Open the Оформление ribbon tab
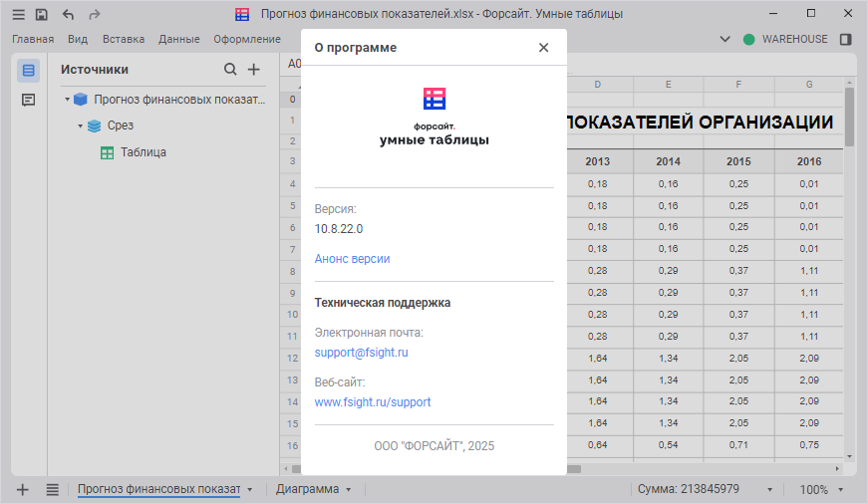This screenshot has height=504, width=868. [x=247, y=39]
